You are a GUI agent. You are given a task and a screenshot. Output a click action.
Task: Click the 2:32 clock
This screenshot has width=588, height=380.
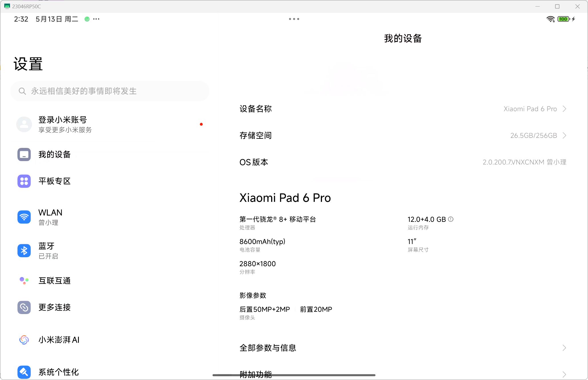click(x=21, y=19)
